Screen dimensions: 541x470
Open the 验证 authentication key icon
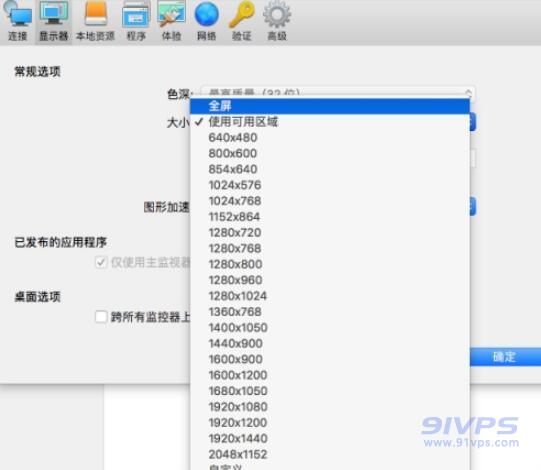[241, 21]
